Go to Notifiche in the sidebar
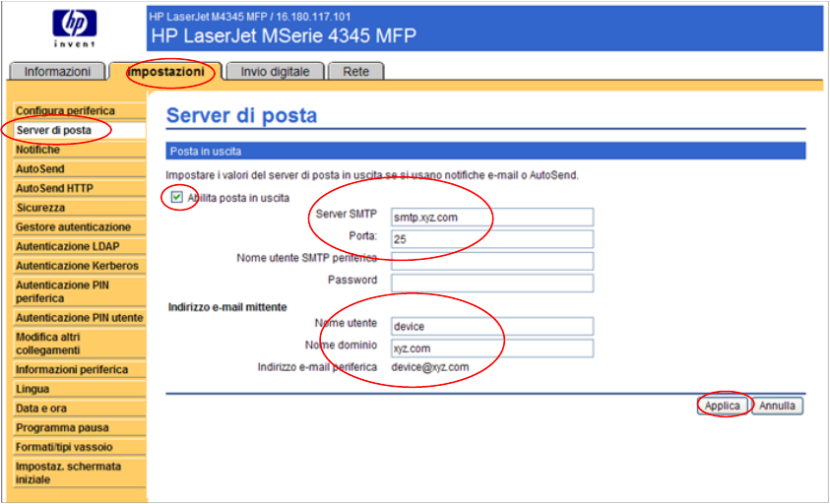 (79, 150)
